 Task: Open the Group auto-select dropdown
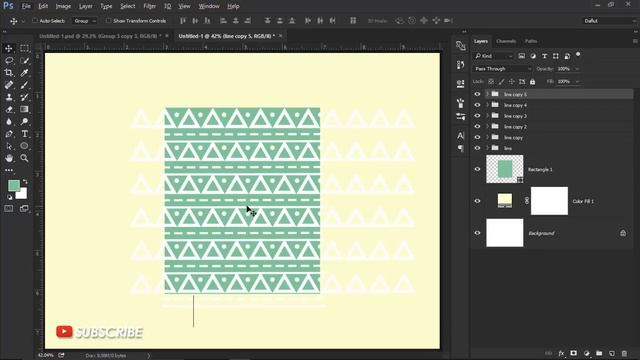pos(85,21)
